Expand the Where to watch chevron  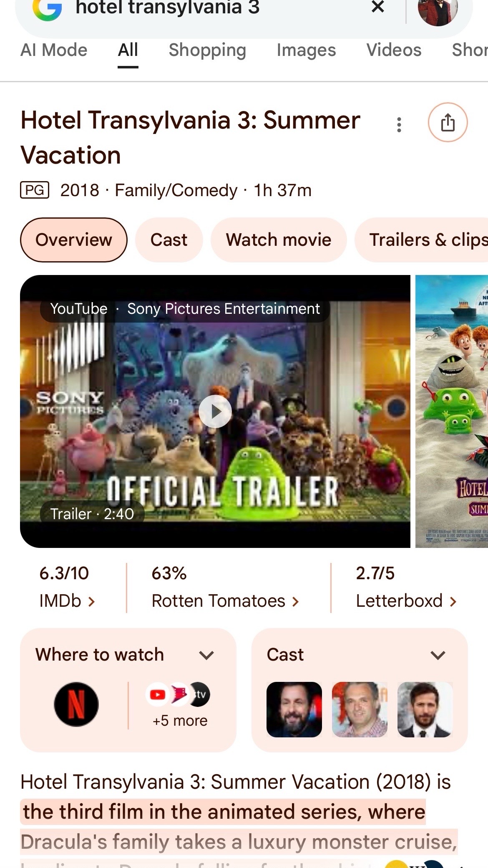[x=206, y=655]
